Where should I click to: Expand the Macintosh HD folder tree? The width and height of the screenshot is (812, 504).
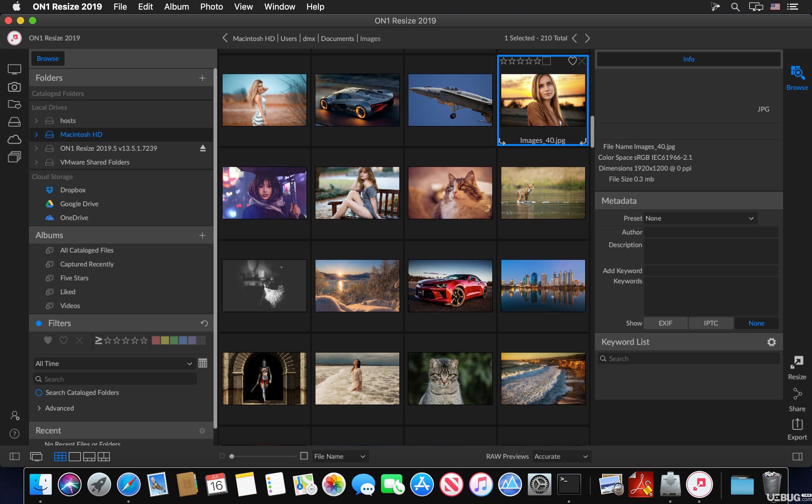point(35,134)
